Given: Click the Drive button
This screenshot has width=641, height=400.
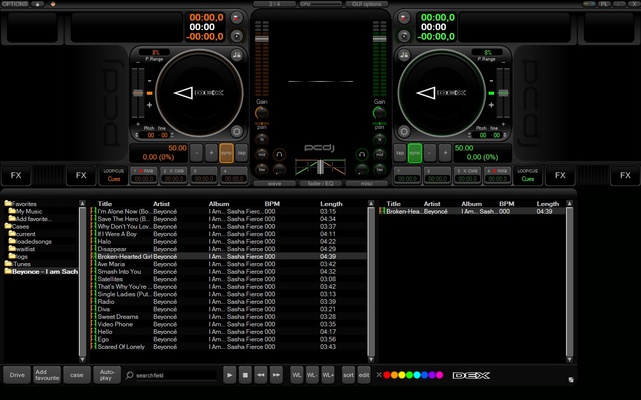Looking at the screenshot, I should click(x=17, y=375).
